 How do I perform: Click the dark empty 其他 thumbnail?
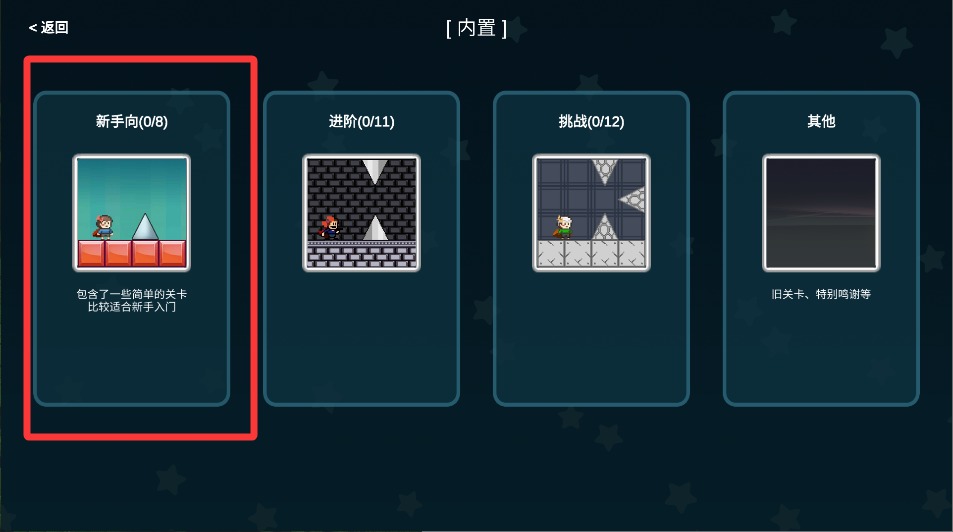point(821,213)
